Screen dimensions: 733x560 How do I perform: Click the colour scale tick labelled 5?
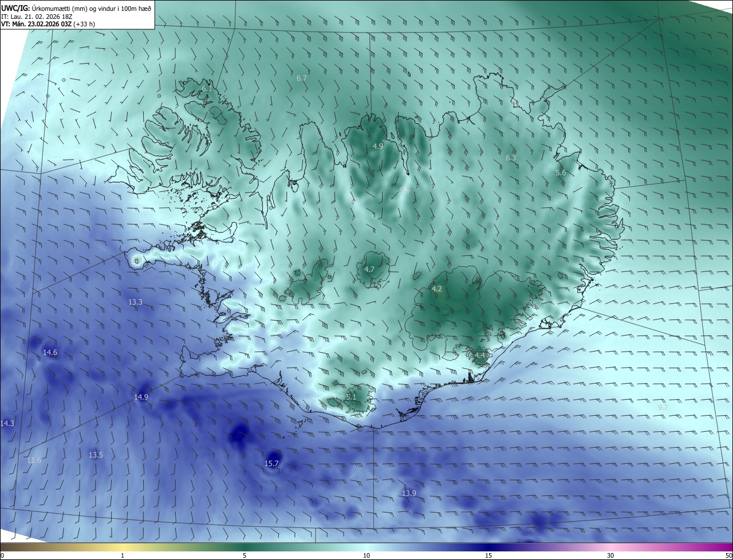tap(245, 556)
